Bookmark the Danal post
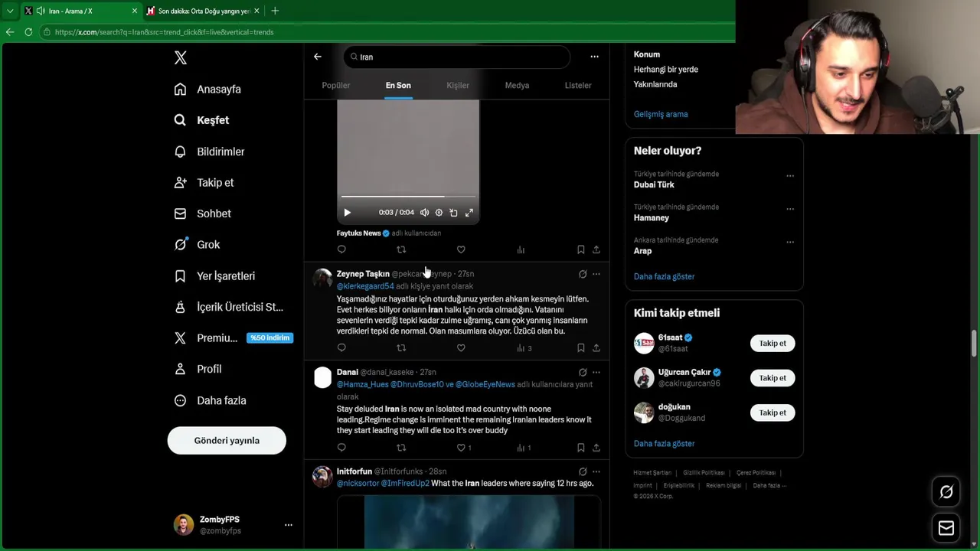This screenshot has height=551, width=980. tap(580, 448)
